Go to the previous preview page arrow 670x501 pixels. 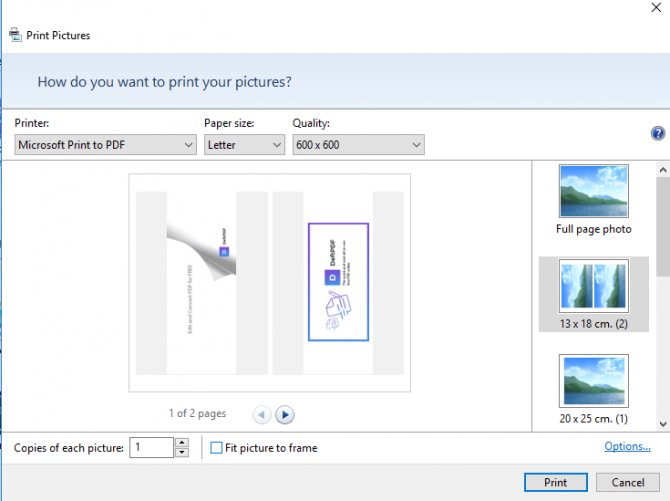[x=262, y=415]
